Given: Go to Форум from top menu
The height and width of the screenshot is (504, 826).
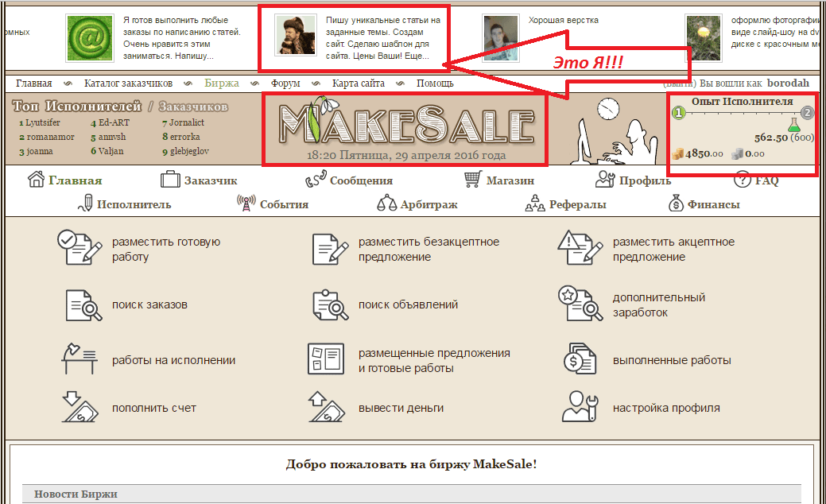Looking at the screenshot, I should pyautogui.click(x=285, y=83).
